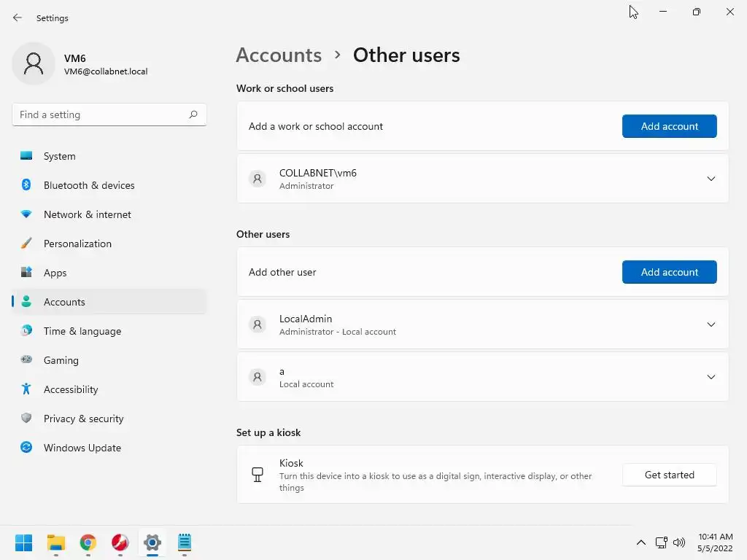Click the back arrow in Settings

tap(18, 17)
